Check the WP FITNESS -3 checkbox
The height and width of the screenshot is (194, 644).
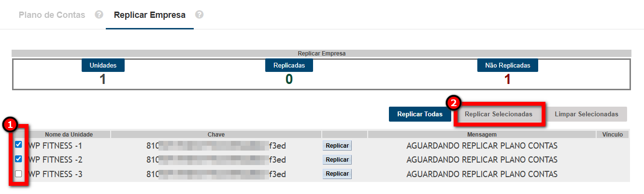[19, 173]
